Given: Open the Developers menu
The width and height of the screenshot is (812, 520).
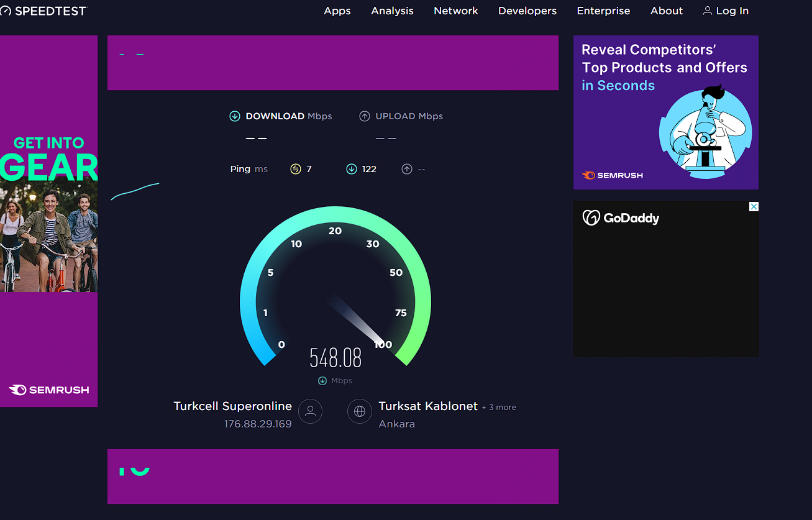Looking at the screenshot, I should [527, 11].
